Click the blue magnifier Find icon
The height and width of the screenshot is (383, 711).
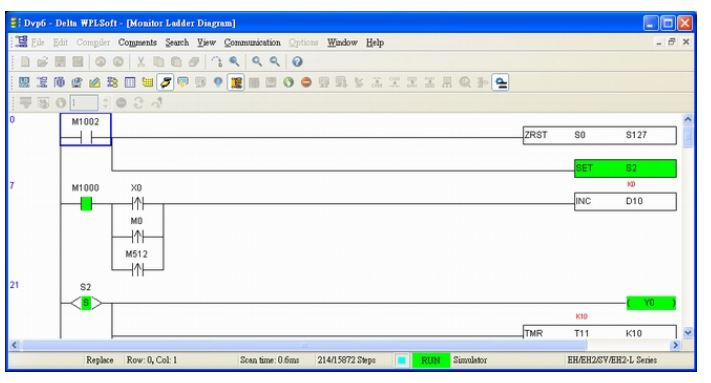[x=234, y=62]
